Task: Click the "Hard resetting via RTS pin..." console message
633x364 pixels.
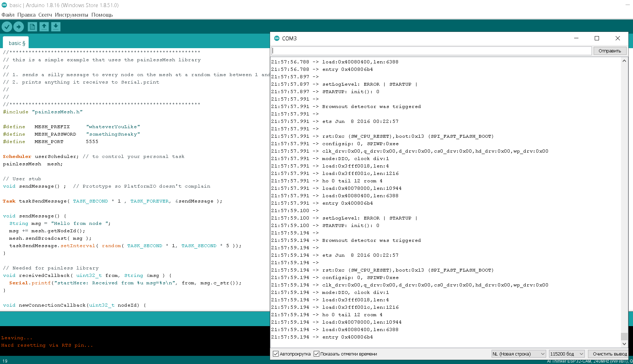Action: tap(47, 345)
